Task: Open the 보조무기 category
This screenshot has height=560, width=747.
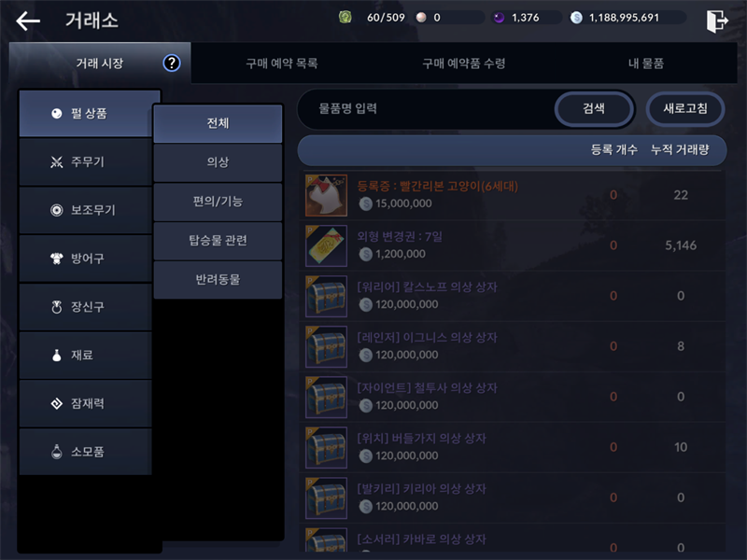Action: [x=86, y=210]
